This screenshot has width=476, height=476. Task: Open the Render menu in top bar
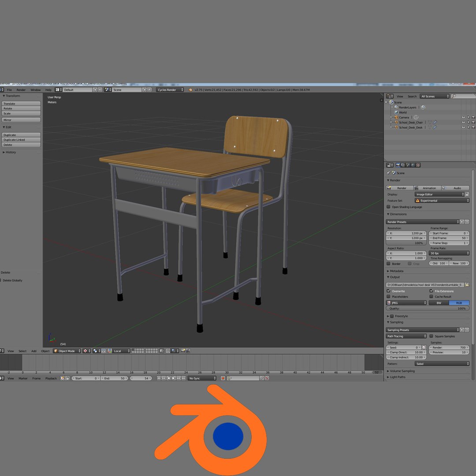(21, 90)
